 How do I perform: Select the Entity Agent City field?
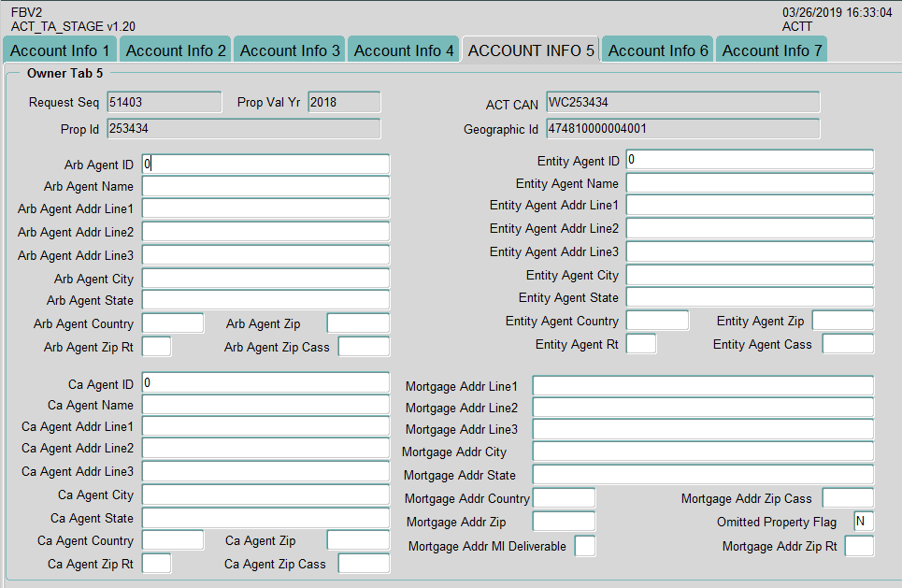point(750,275)
